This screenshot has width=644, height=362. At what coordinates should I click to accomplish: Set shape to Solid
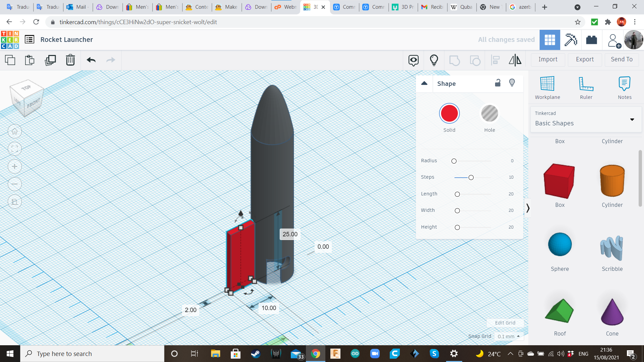point(449,114)
